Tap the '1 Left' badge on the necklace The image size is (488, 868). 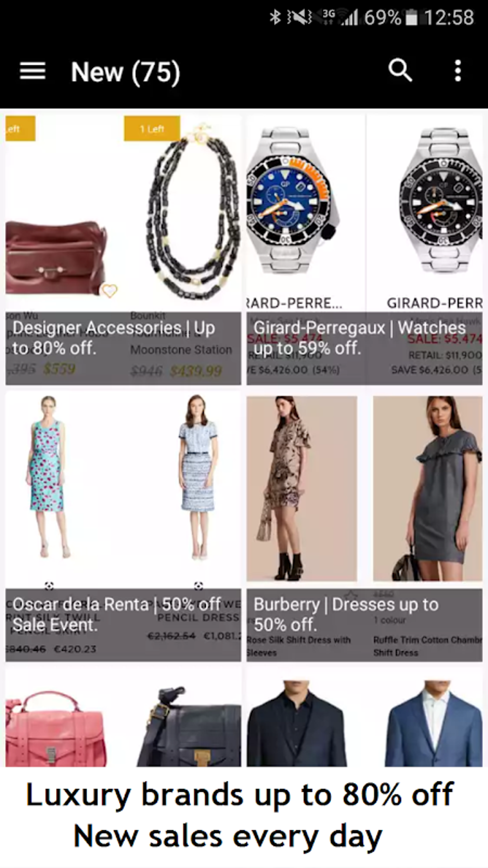tap(152, 128)
